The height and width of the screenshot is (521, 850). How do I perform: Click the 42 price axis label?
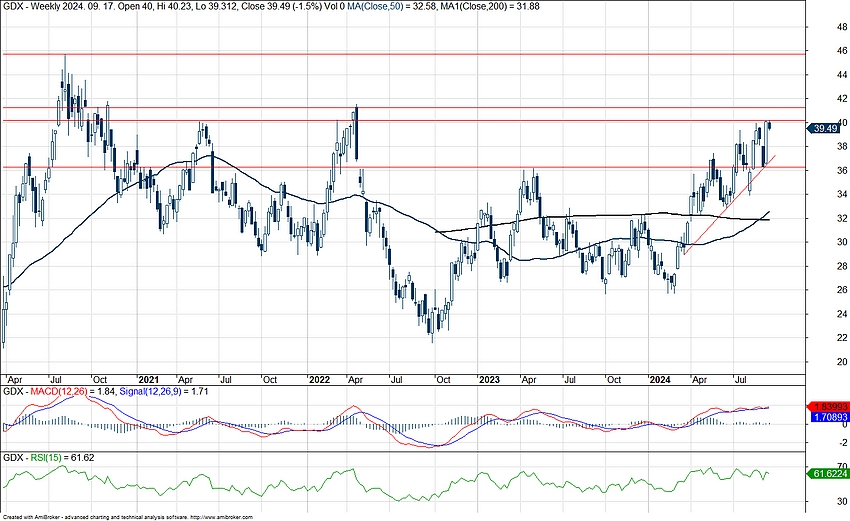point(842,98)
